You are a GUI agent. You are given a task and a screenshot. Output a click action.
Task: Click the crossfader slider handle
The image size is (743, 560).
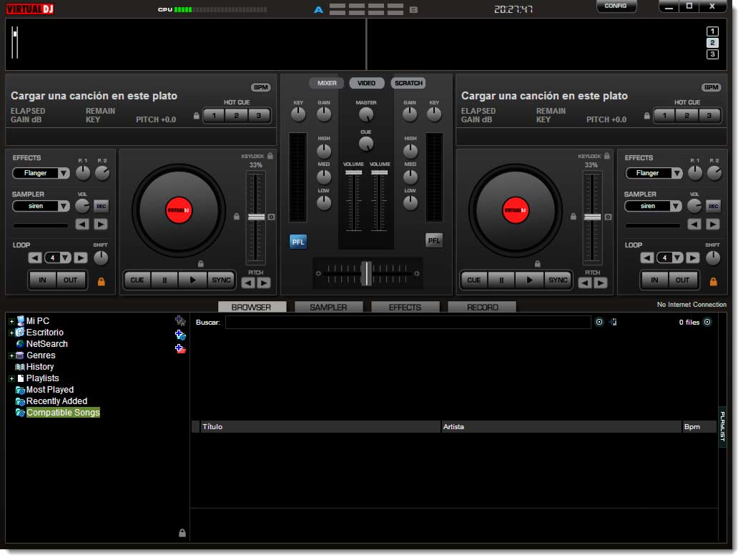coord(366,273)
